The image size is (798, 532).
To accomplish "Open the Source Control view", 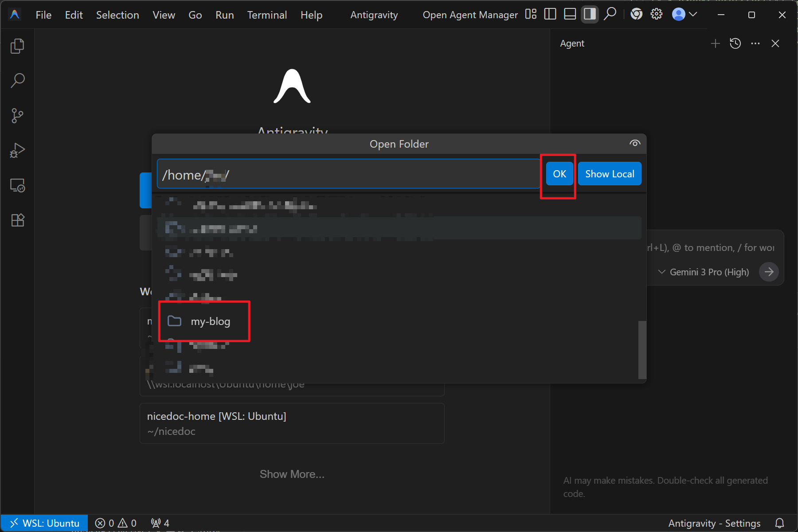I will (x=17, y=116).
